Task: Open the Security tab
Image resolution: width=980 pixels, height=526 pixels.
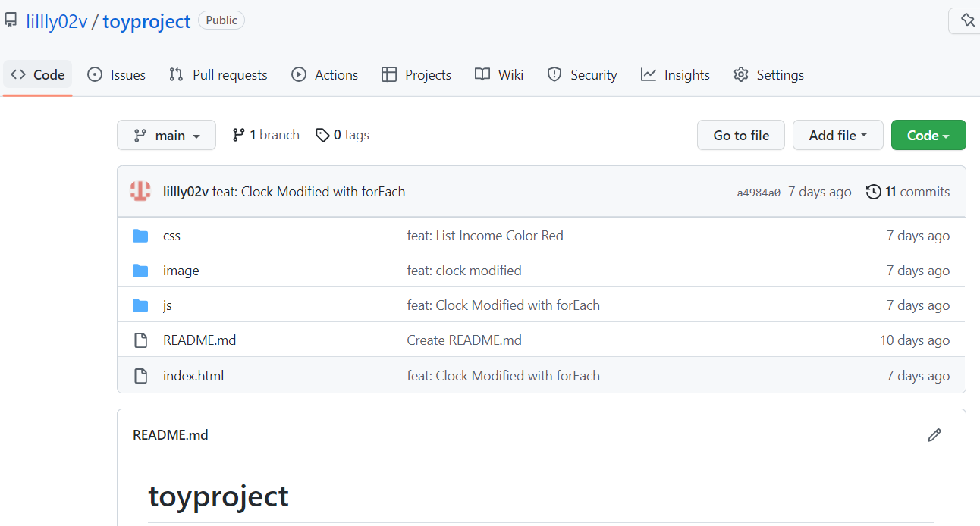Action: tap(583, 74)
